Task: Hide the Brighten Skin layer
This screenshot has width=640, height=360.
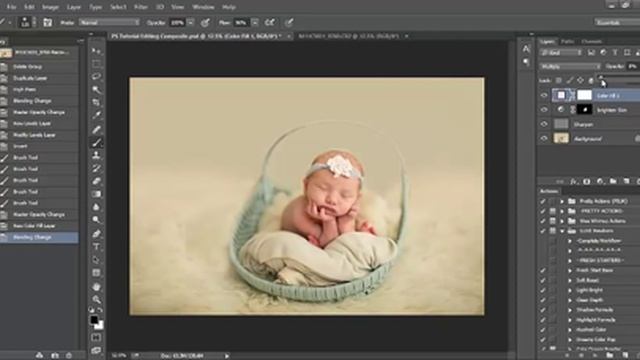Action: [x=544, y=110]
